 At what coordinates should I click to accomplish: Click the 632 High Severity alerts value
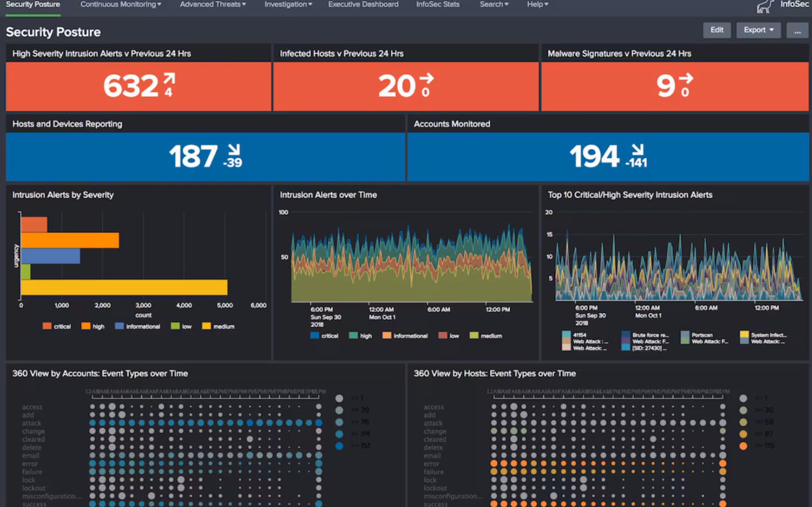tap(131, 86)
